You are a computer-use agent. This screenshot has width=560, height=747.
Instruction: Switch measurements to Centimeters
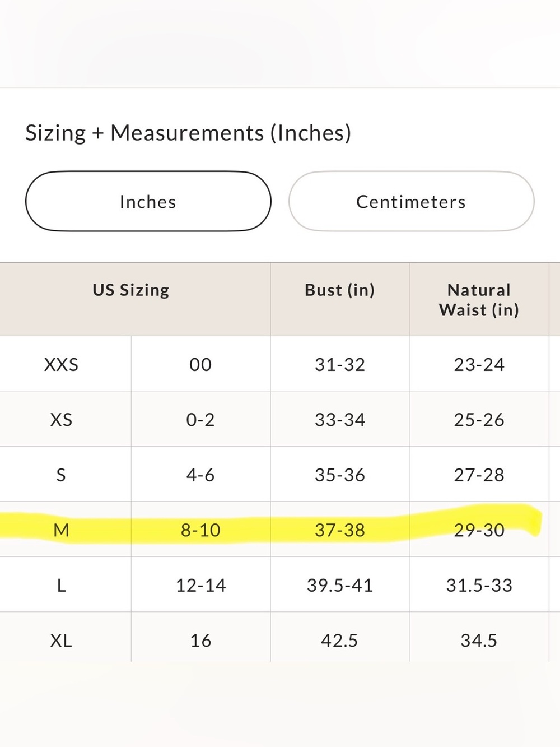click(x=411, y=201)
